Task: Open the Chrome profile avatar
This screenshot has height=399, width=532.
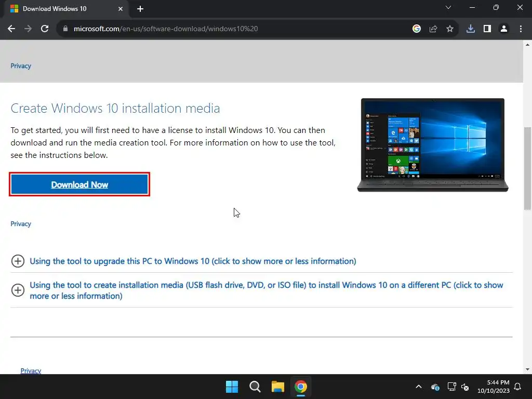Action: pos(504,29)
